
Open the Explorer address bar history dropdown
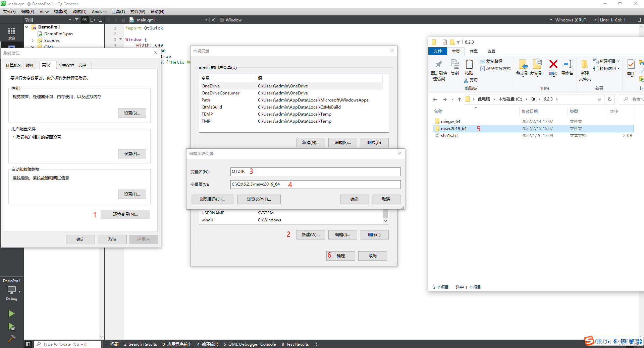pos(599,99)
